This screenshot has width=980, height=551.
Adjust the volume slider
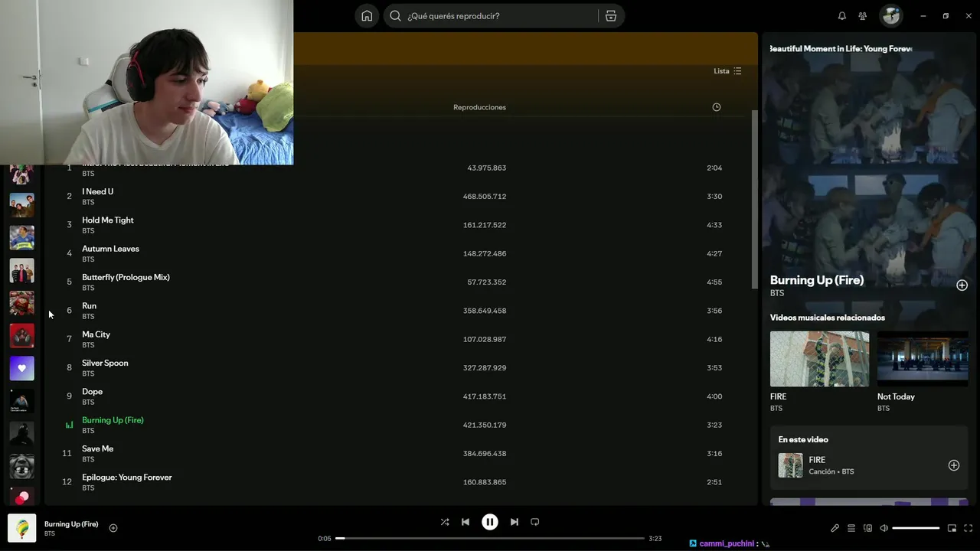pos(916,528)
